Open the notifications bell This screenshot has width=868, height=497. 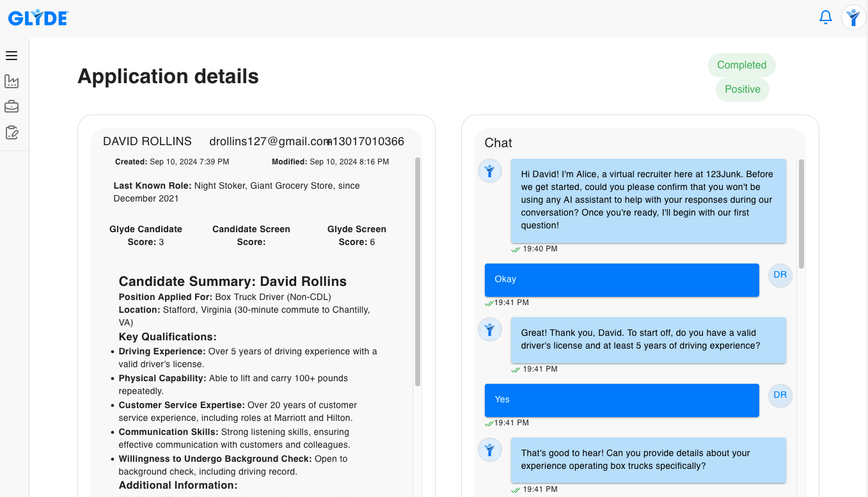point(826,17)
